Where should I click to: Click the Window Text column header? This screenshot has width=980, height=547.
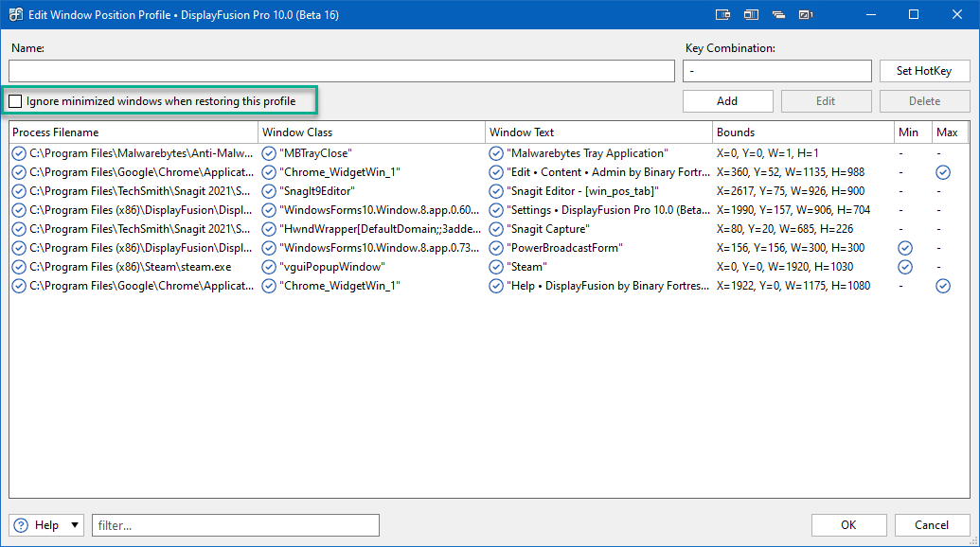point(598,132)
